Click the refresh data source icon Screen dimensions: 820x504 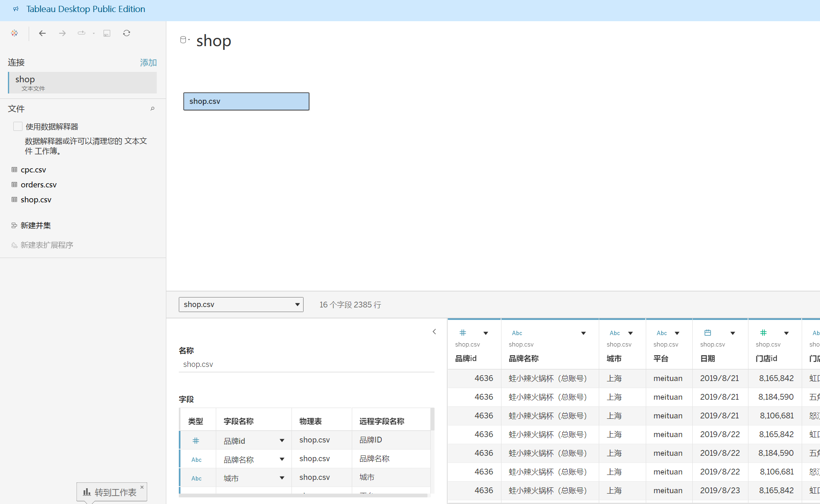point(127,33)
